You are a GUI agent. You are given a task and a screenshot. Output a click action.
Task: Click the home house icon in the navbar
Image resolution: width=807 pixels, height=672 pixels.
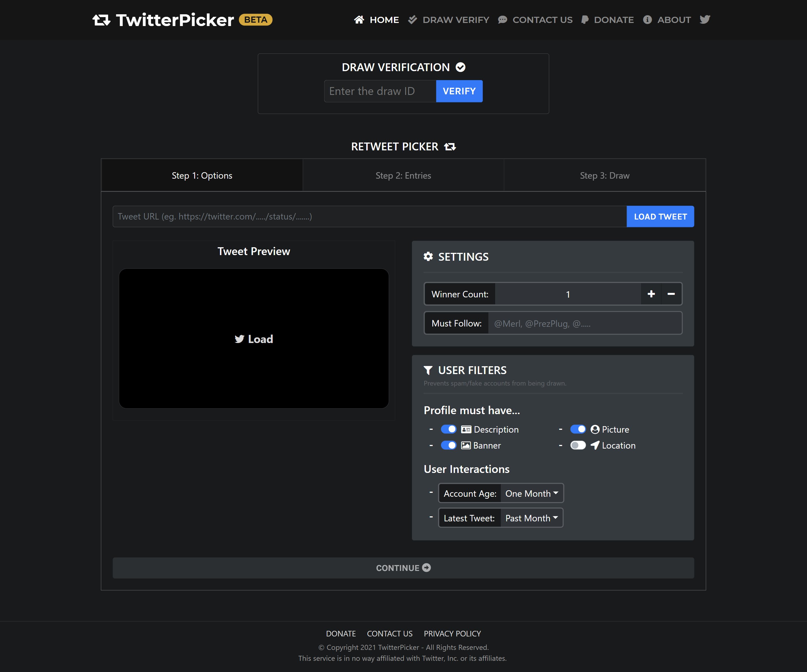[x=359, y=20]
